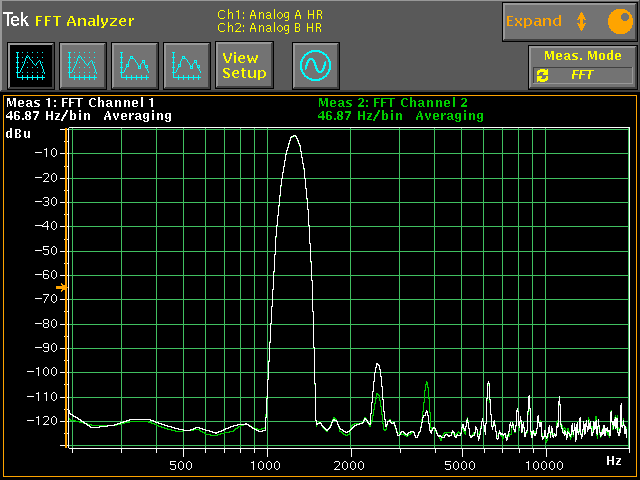This screenshot has height=480, width=640.
Task: Click the green 46.87 Hz/bin Averaging readout
Action: click(400, 116)
